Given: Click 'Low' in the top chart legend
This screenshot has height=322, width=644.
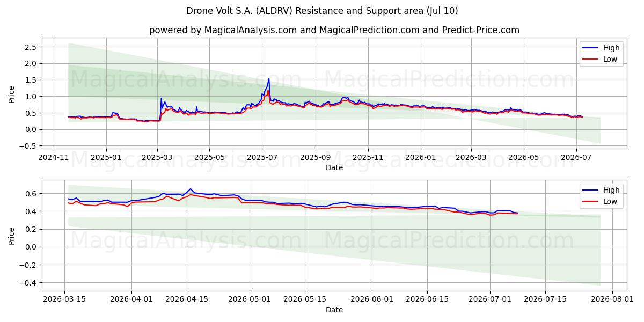Looking at the screenshot, I should 610,59.
